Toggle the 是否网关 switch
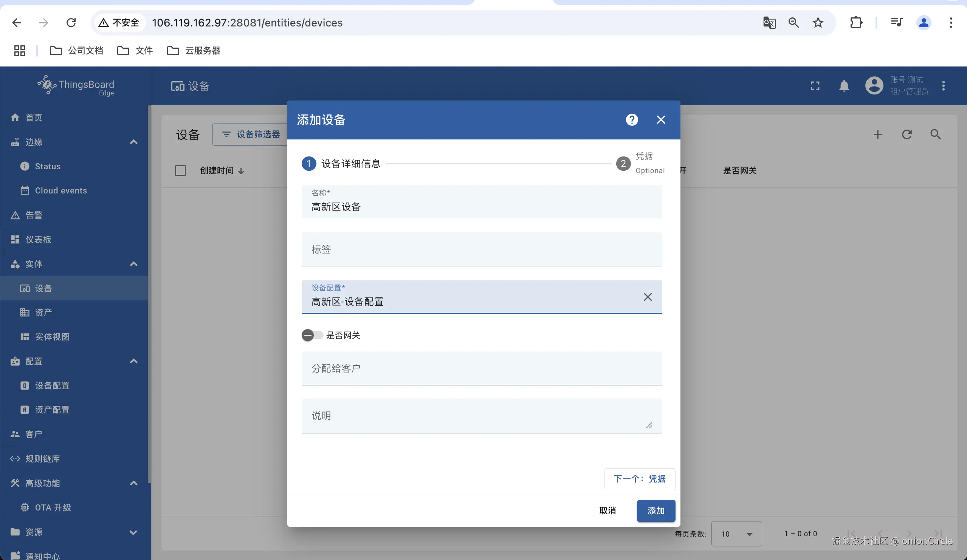Image resolution: width=967 pixels, height=560 pixels. (311, 335)
